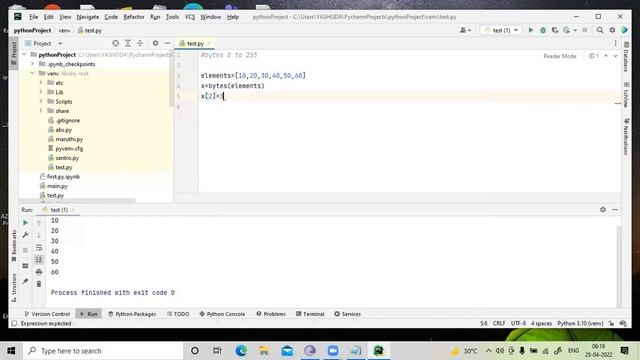
Task: Open the File menu
Action: click(33, 17)
